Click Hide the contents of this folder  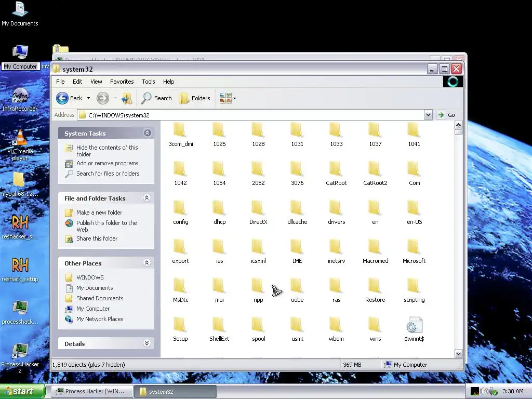[107, 151]
